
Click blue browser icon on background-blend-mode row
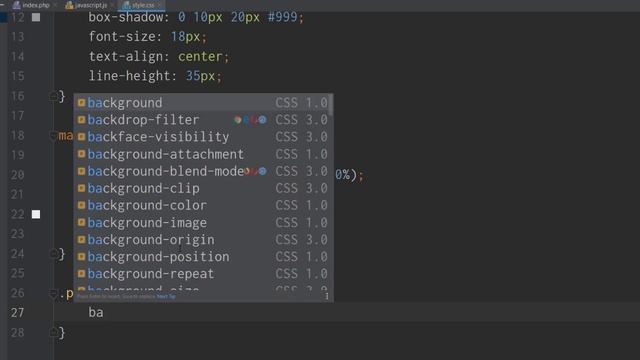262,171
